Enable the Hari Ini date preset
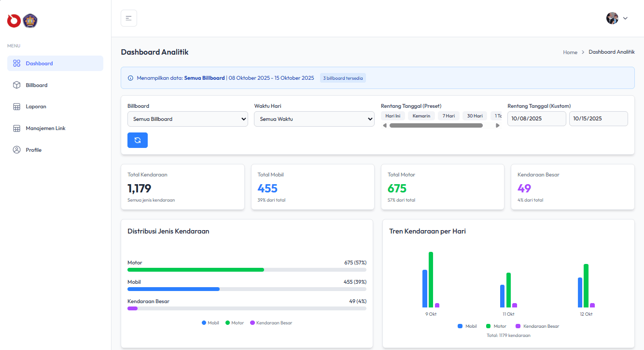Screen dimensions: 644x350 (392, 116)
